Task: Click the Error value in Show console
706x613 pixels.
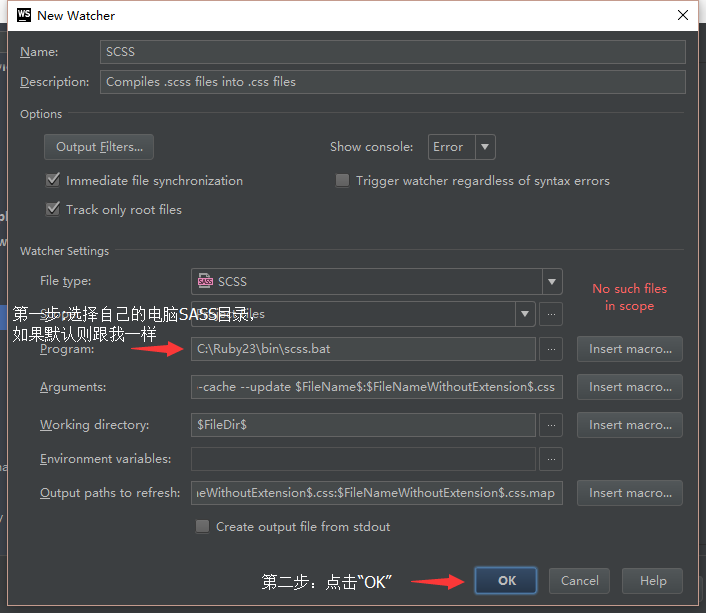Action: 448,147
